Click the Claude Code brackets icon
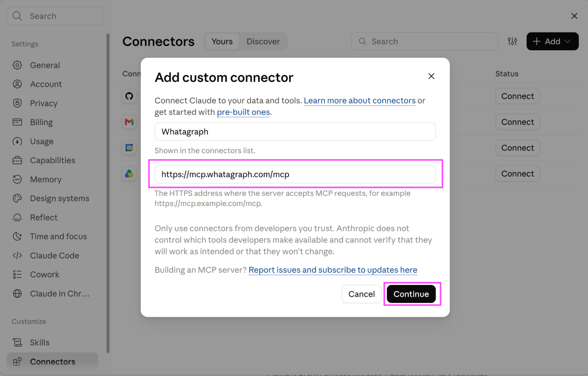The image size is (588, 376). (17, 255)
